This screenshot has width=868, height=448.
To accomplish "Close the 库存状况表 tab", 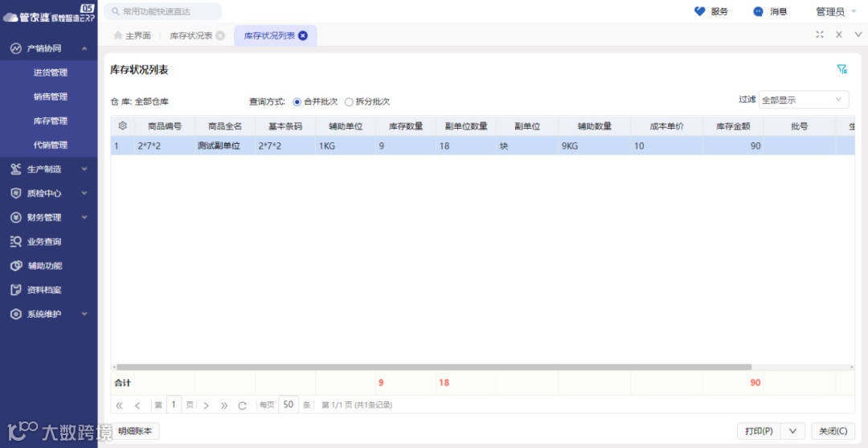I will [220, 35].
